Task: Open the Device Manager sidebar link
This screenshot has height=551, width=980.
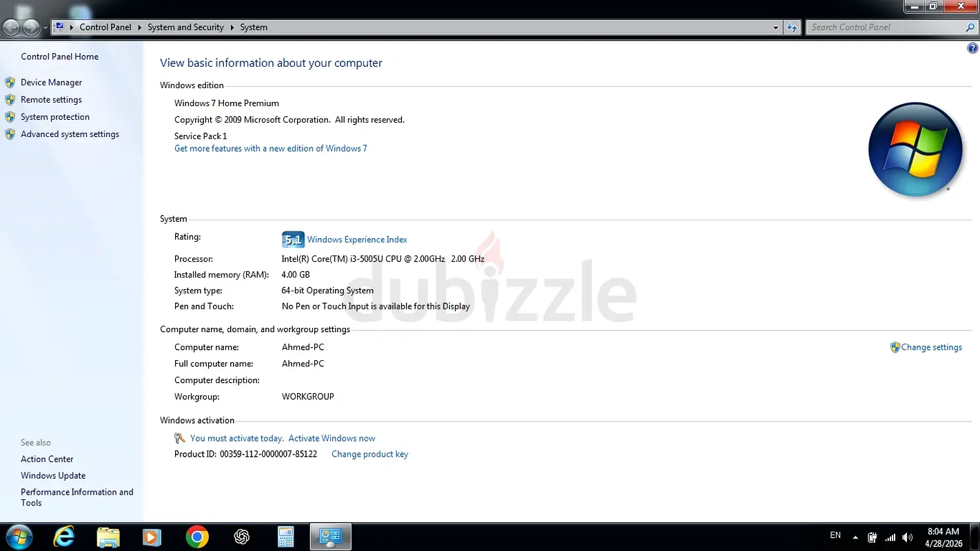Action: coord(51,83)
